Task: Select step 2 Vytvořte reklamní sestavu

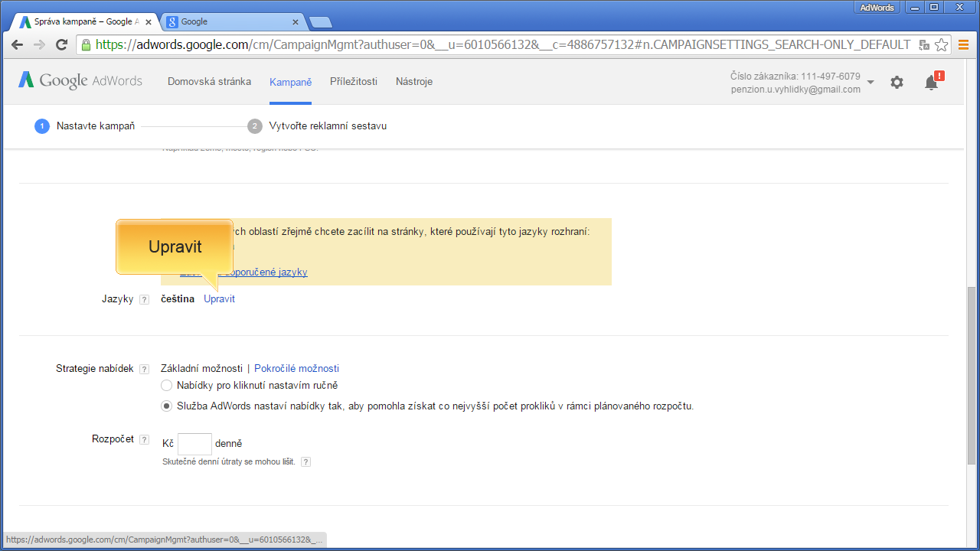Action: [x=318, y=126]
